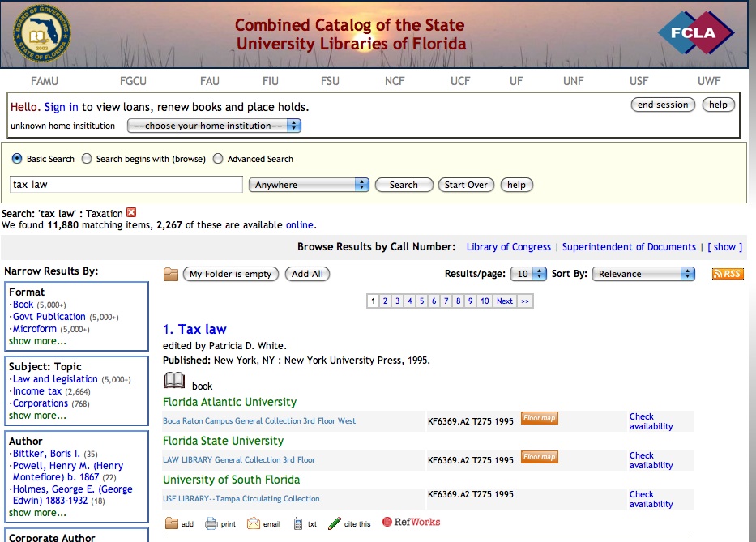Email the Tax law record
756x542 pixels.
click(263, 523)
